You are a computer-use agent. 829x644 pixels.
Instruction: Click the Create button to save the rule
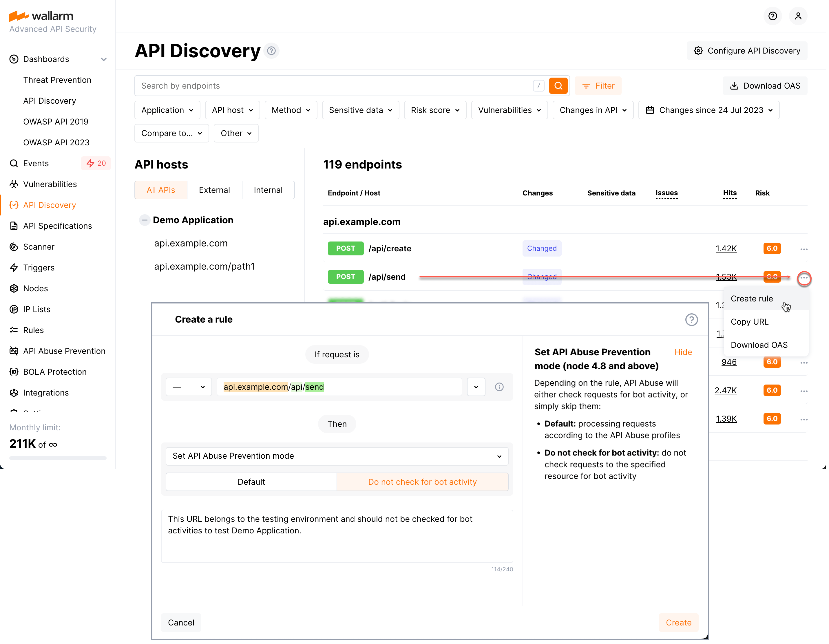pyautogui.click(x=678, y=622)
